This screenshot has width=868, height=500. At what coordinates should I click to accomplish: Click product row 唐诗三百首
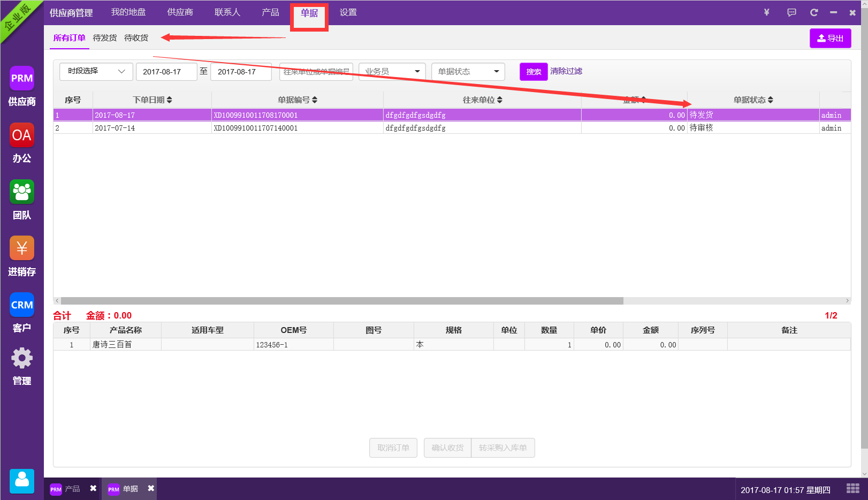452,345
